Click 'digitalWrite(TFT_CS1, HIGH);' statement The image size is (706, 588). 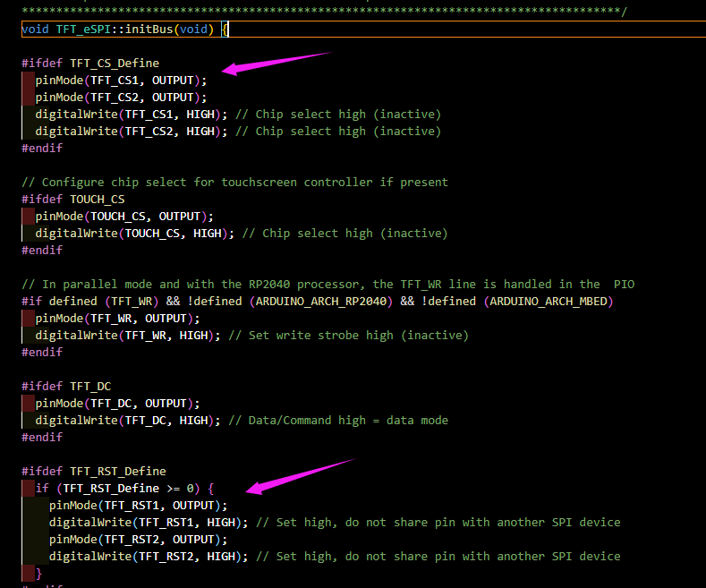(x=132, y=115)
